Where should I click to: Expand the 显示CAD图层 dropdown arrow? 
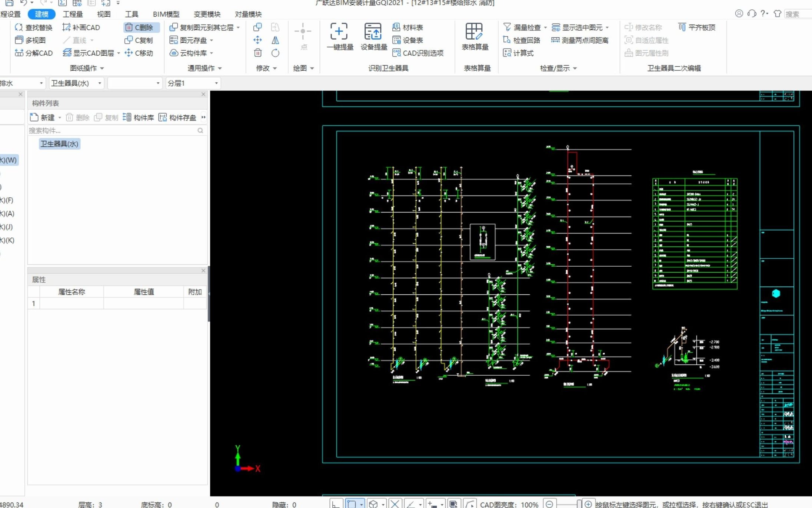[119, 53]
